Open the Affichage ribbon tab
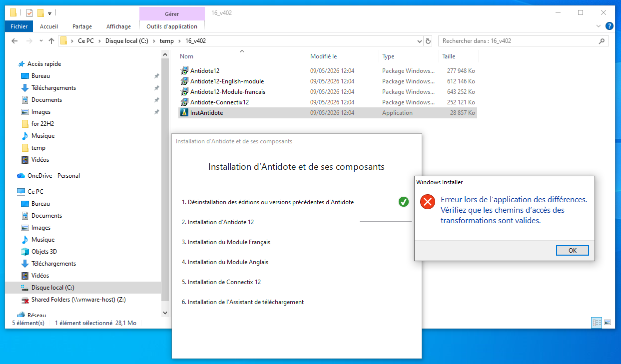This screenshot has height=364, width=621. pos(118,26)
